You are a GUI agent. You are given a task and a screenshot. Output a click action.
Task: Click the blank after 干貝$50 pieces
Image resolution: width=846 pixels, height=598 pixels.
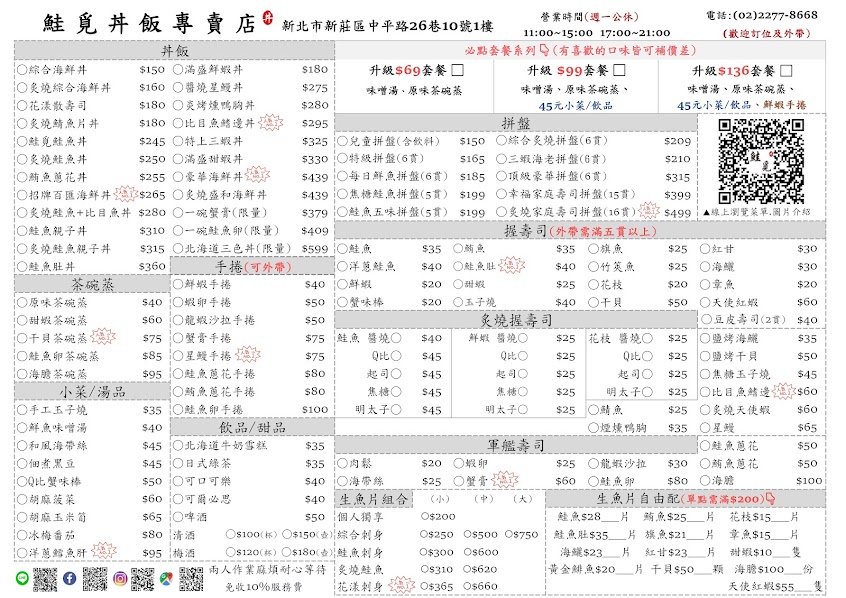[x=702, y=569]
